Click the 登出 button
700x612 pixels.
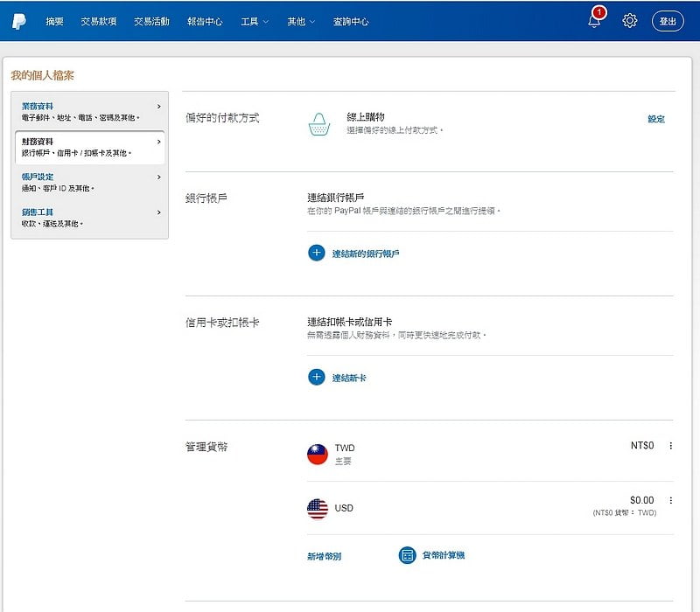click(x=668, y=21)
